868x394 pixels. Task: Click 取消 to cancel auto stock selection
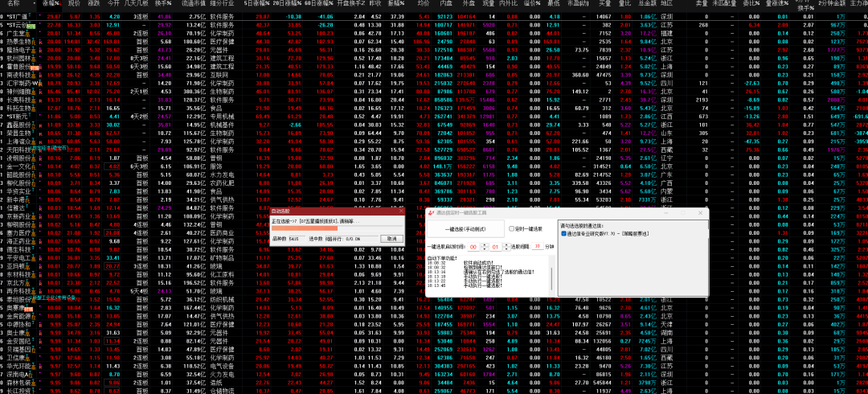[x=391, y=238]
